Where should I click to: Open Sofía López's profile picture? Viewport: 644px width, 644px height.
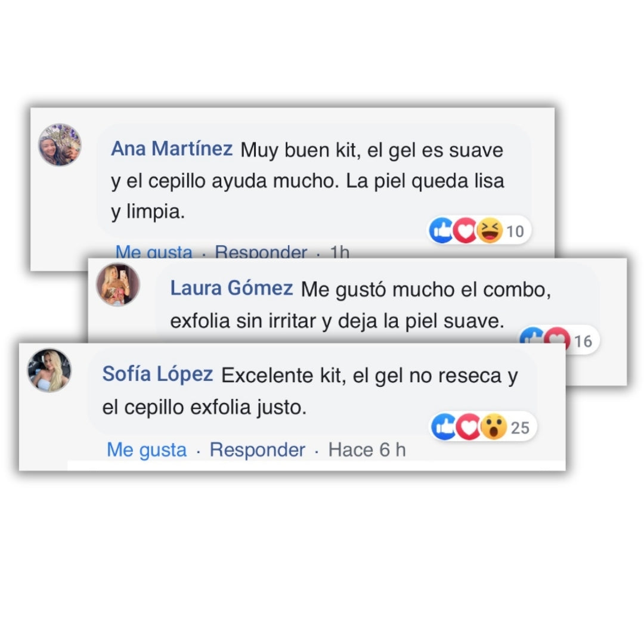(49, 370)
